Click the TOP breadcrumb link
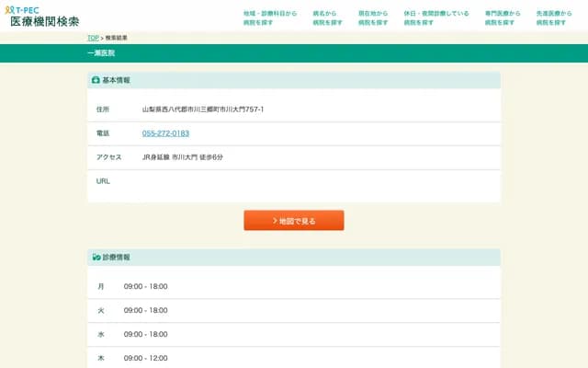 (92, 38)
